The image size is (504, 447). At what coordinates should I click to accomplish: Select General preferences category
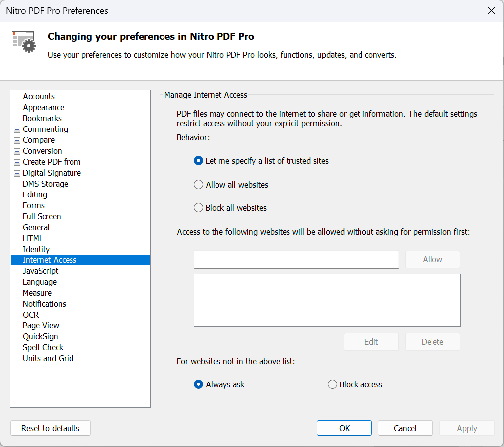pyautogui.click(x=36, y=227)
